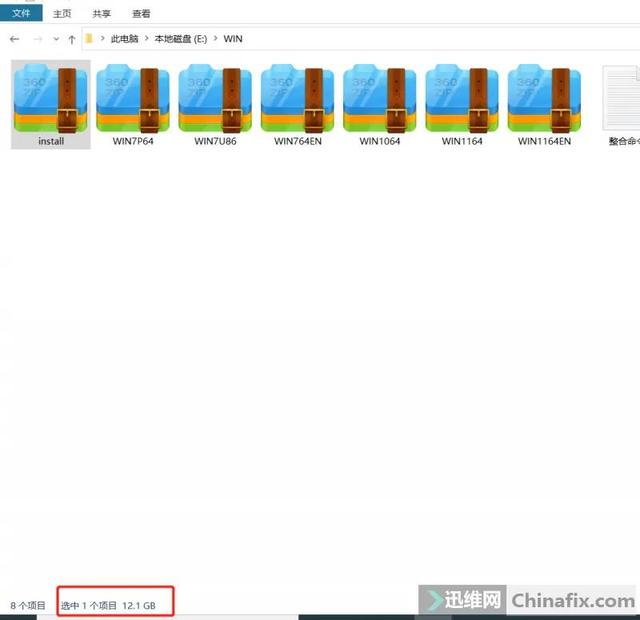Expand the chevron after 本地磁盘 (E:)
The image size is (640, 620).
(216, 38)
